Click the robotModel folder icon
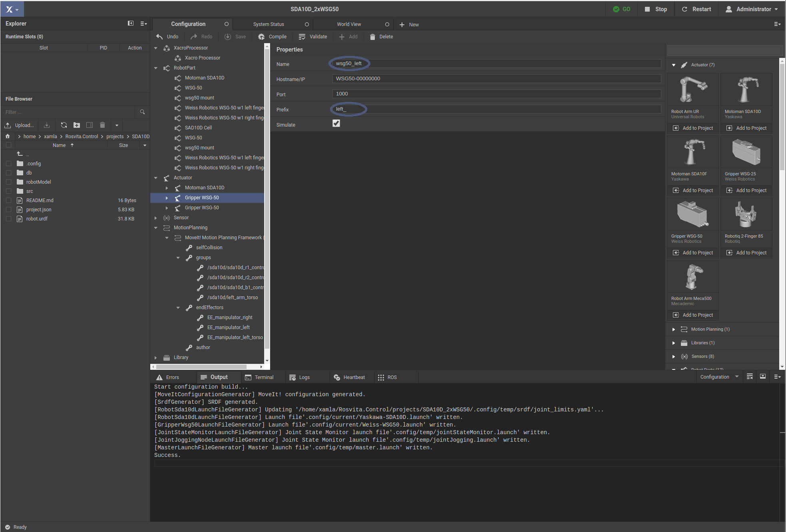The width and height of the screenshot is (786, 532). [20, 182]
